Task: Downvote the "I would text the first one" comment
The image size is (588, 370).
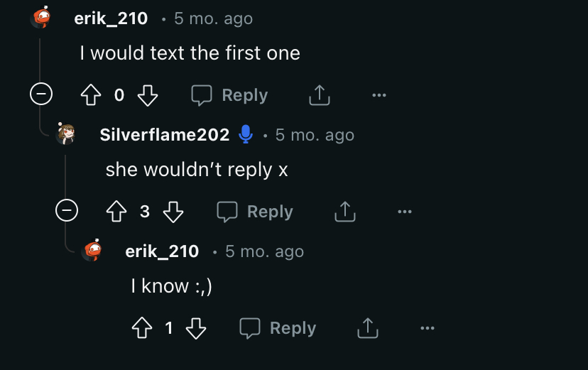Action: pyautogui.click(x=147, y=95)
